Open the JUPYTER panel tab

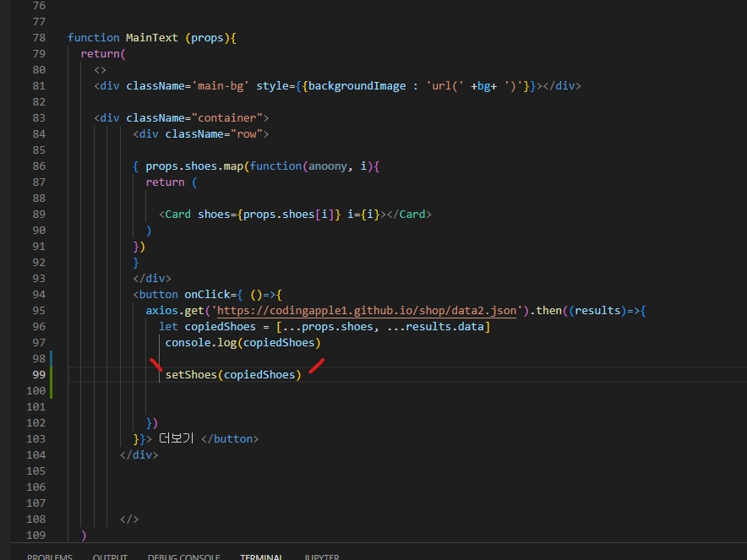click(x=322, y=556)
